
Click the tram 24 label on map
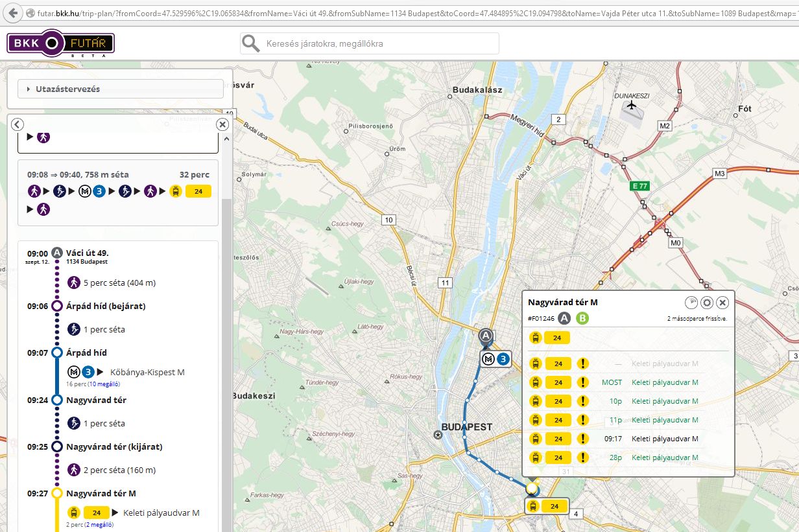pos(547,506)
